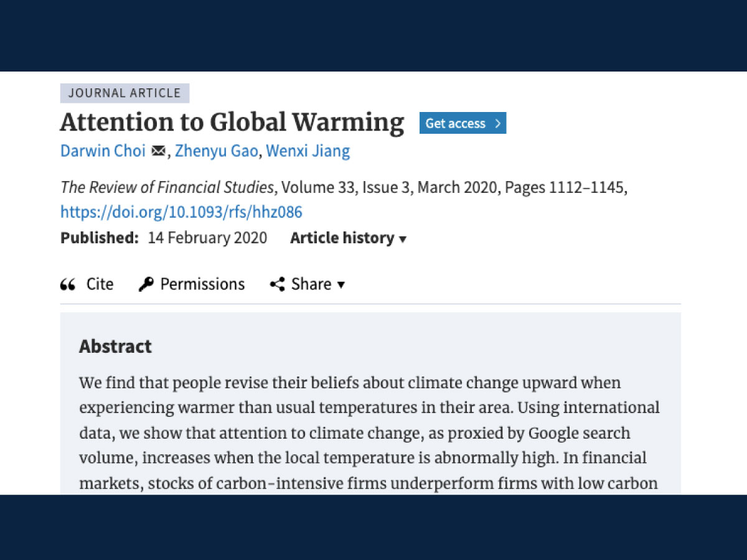This screenshot has width=747, height=560.
Task: Click the Get access button
Action: pos(463,123)
